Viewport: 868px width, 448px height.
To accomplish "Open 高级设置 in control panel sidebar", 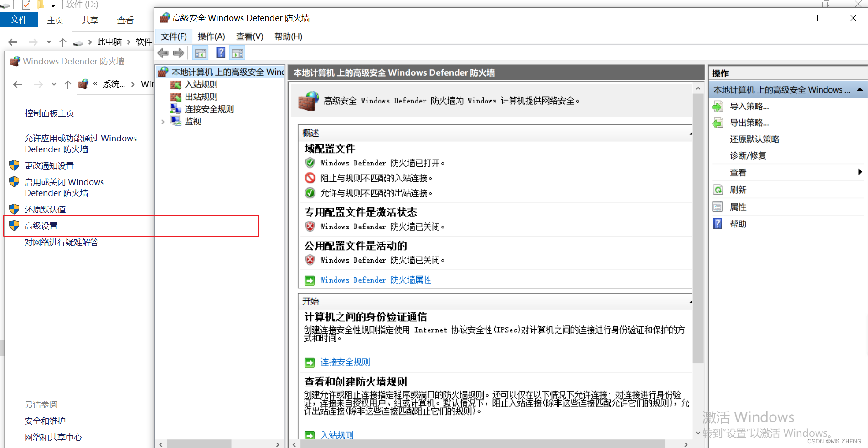I will click(41, 226).
